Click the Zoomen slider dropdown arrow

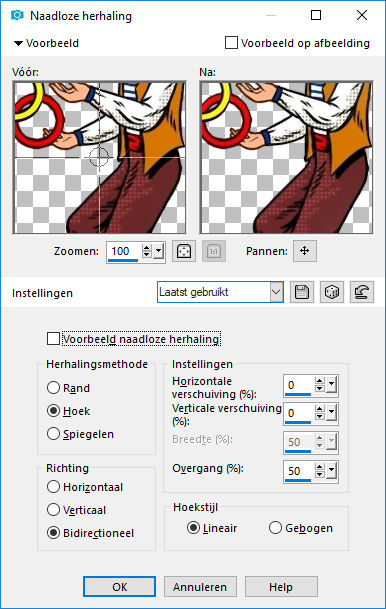[158, 251]
